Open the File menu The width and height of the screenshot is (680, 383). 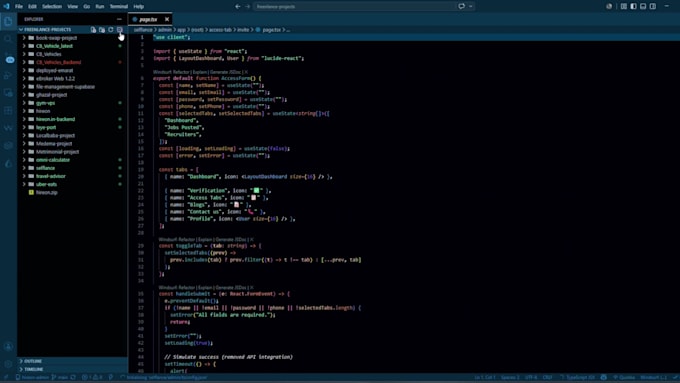(x=19, y=7)
